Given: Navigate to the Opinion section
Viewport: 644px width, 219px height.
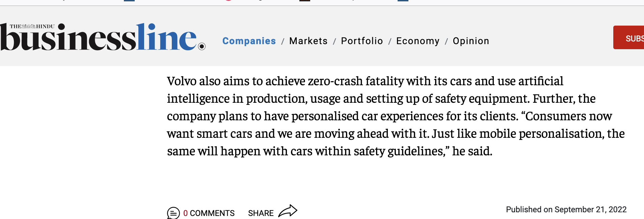Looking at the screenshot, I should tap(471, 41).
